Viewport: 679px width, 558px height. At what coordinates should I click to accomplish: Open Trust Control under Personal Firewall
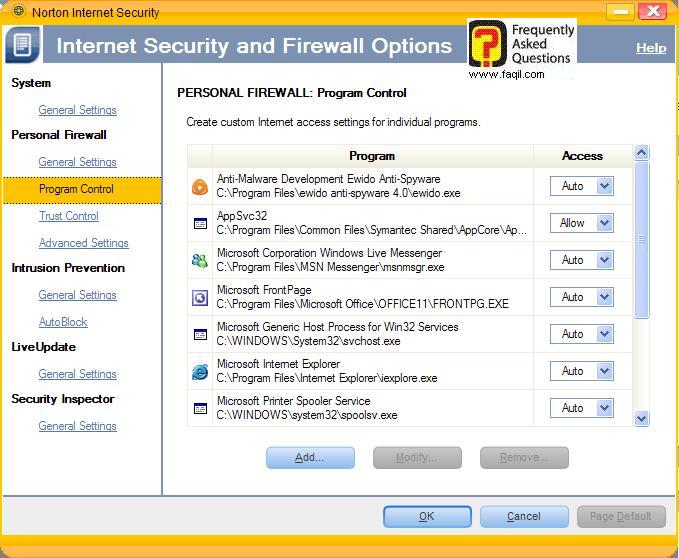[x=69, y=216]
